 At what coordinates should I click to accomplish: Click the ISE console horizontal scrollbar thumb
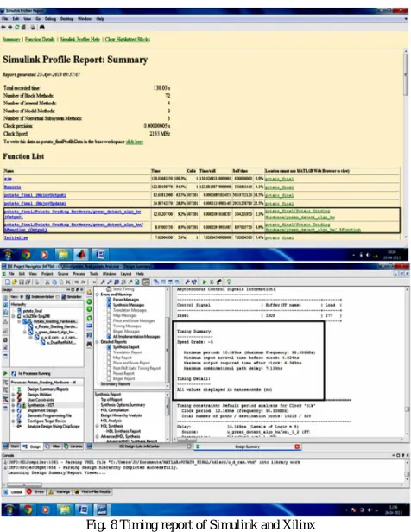pyautogui.click(x=24, y=484)
